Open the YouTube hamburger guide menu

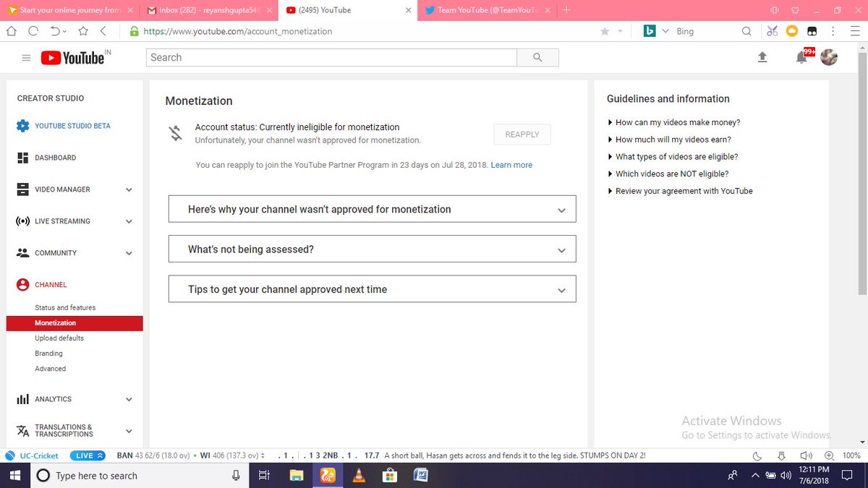pyautogui.click(x=26, y=59)
